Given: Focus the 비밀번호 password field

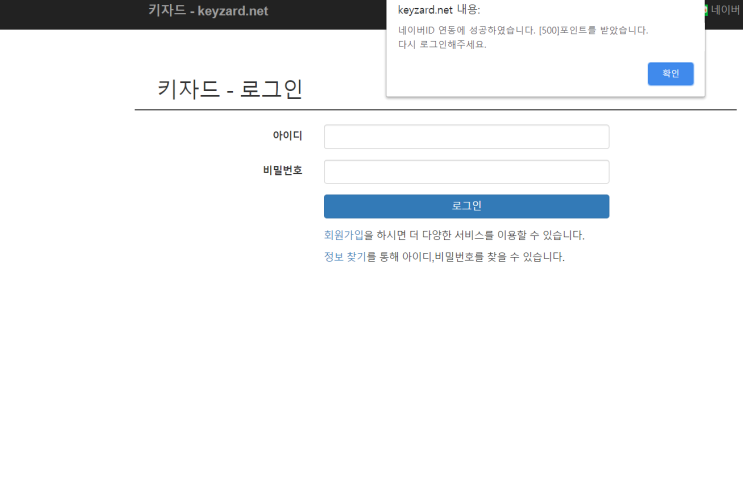Looking at the screenshot, I should (x=467, y=172).
